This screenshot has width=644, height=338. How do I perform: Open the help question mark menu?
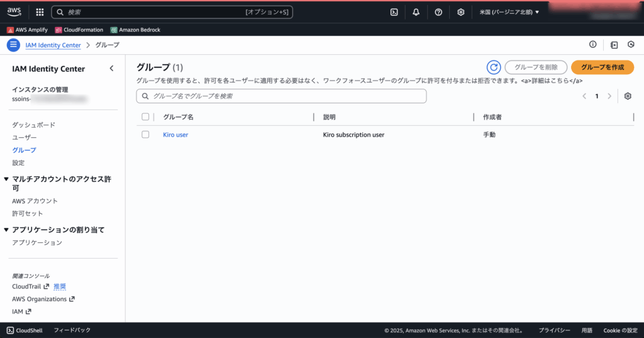click(438, 12)
